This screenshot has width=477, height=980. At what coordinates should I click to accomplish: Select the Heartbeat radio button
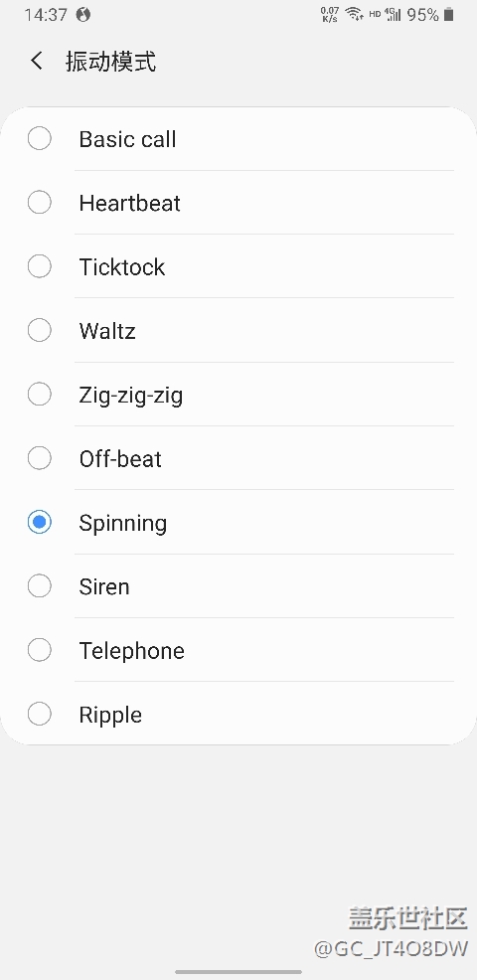coord(40,203)
